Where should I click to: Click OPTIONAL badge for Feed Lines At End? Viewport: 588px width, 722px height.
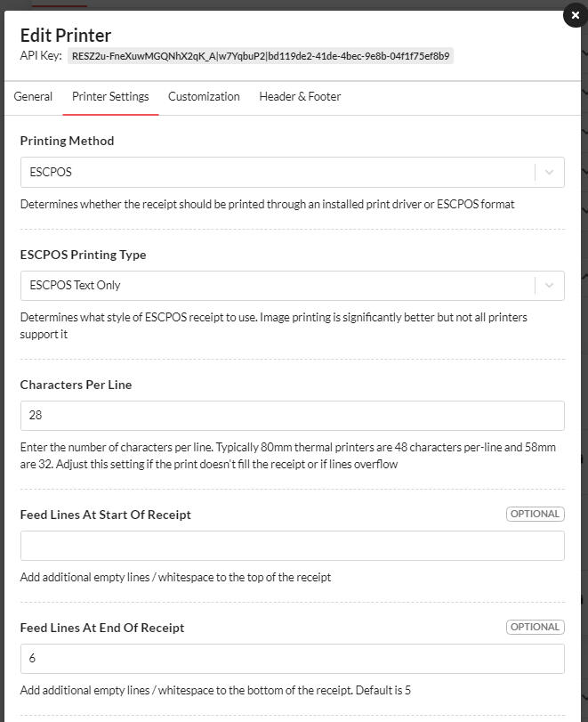coord(535,627)
